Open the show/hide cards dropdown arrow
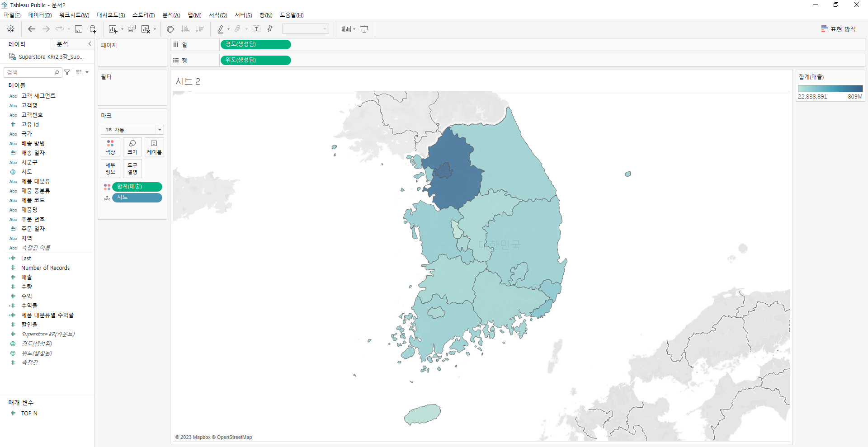868x447 pixels. (354, 29)
